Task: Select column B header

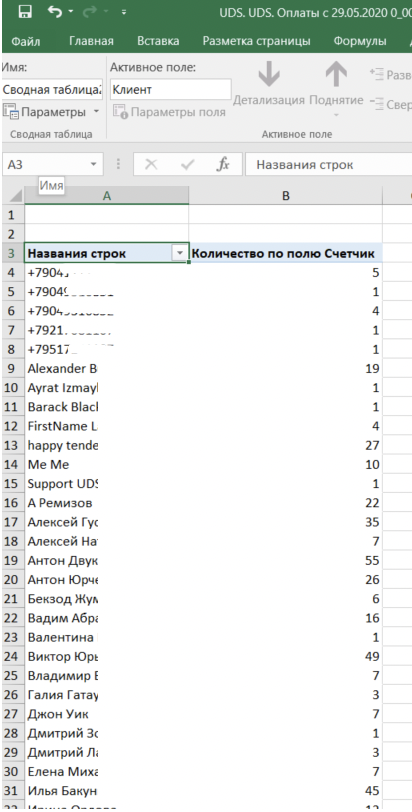Action: (286, 195)
